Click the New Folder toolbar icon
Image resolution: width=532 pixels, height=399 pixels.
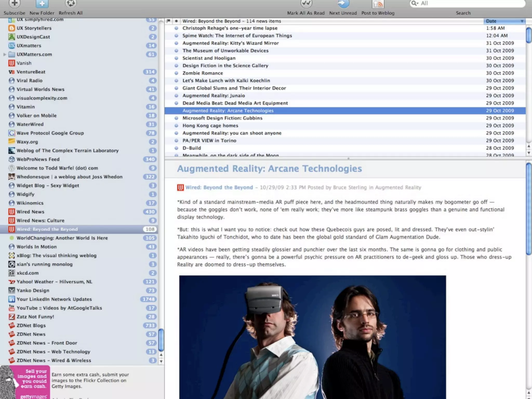tap(42, 4)
